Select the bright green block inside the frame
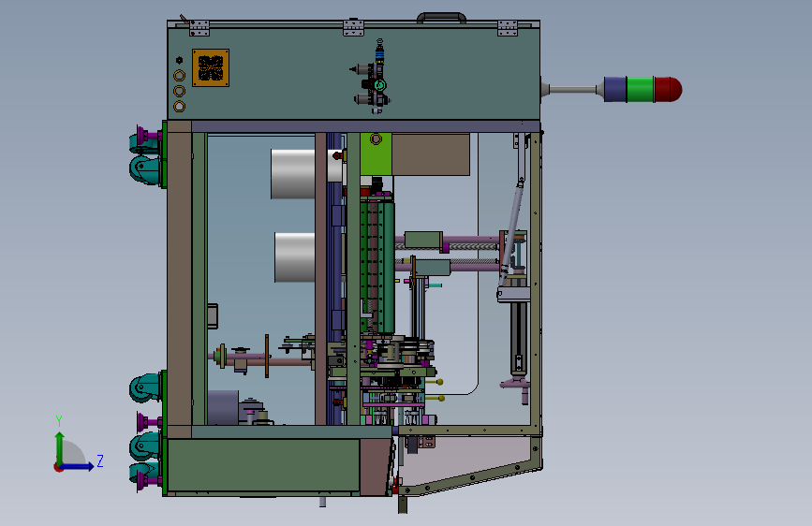 tap(376, 153)
